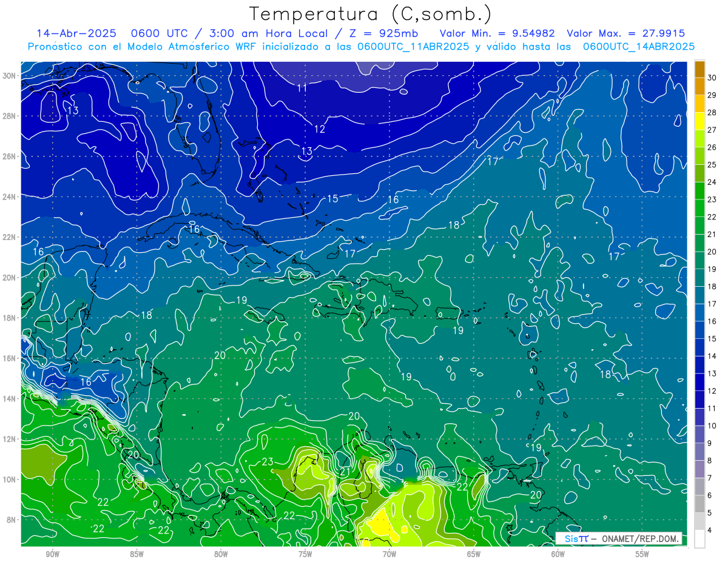This screenshot has width=728, height=562.
Task: Click the title "Temperatura (C,somb.)"
Action: click(x=371, y=15)
